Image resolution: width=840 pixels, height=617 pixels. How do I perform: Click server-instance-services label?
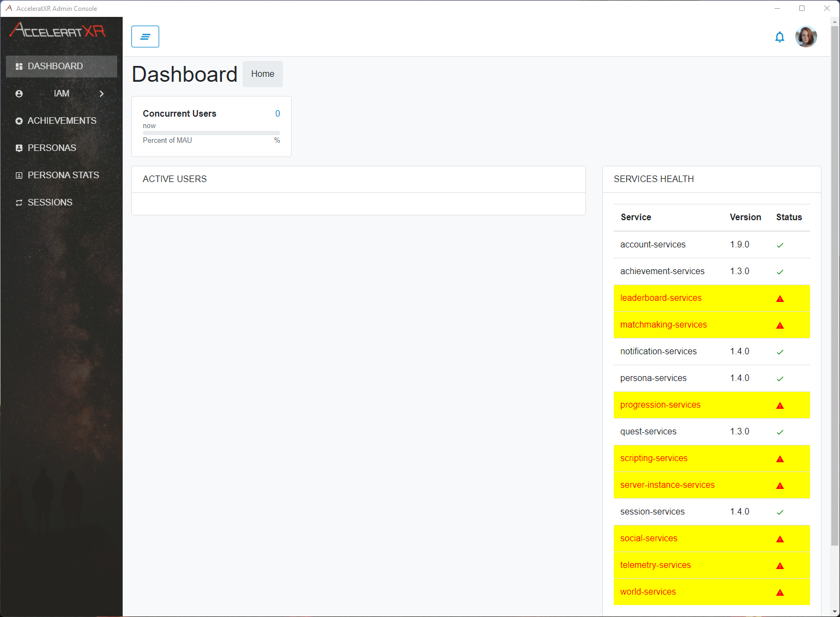coord(667,485)
